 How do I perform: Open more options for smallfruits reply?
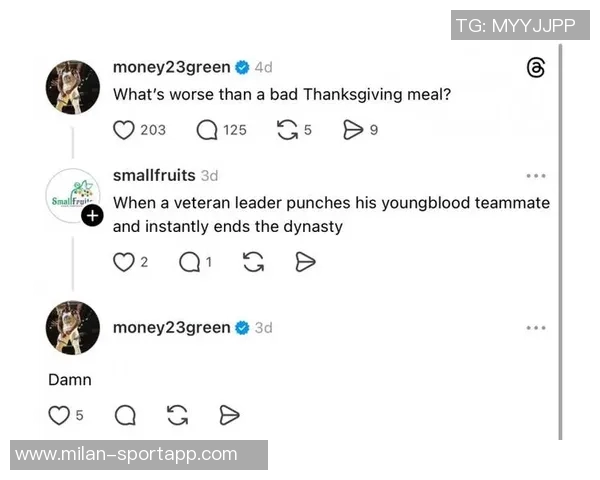click(536, 176)
